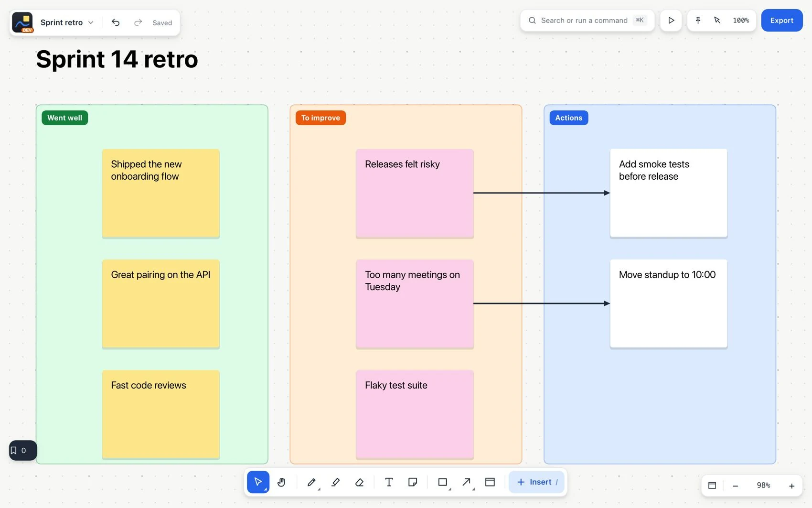The image size is (812, 508).
Task: Start presentation with the play button
Action: (x=671, y=21)
